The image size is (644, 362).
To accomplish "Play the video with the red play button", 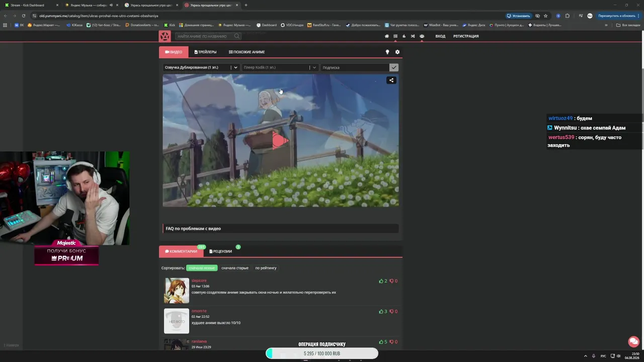I will coord(280,141).
